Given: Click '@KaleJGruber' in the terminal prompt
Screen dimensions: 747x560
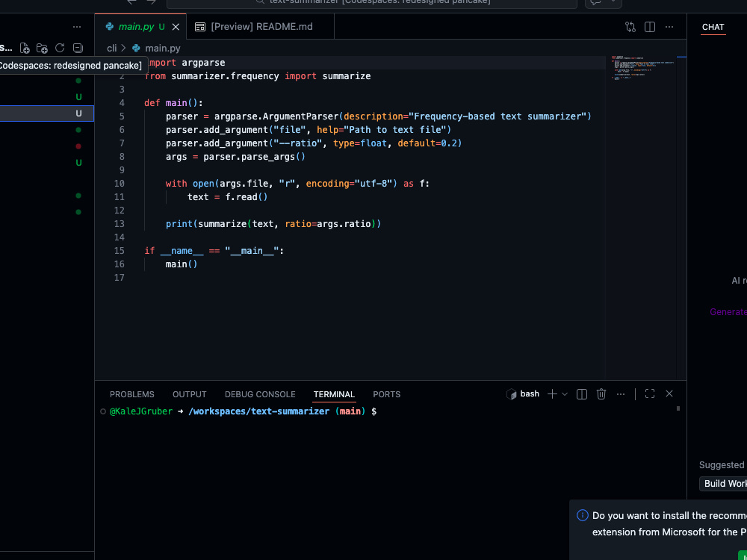Looking at the screenshot, I should coord(141,411).
